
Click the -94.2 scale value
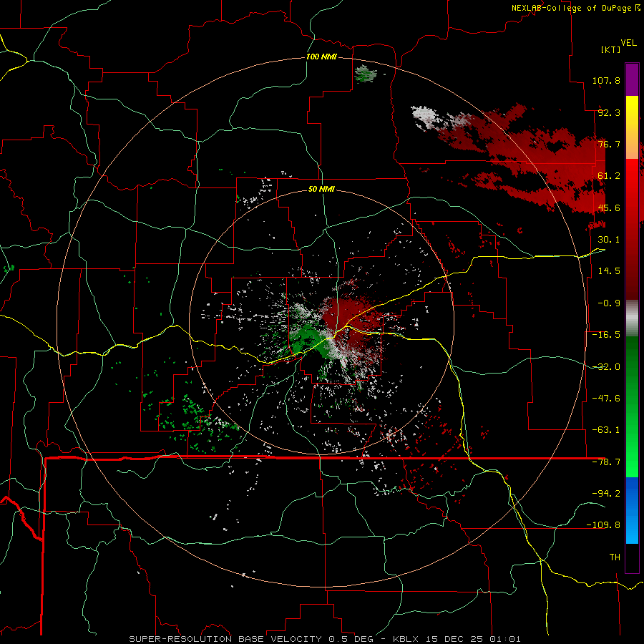click(x=606, y=493)
